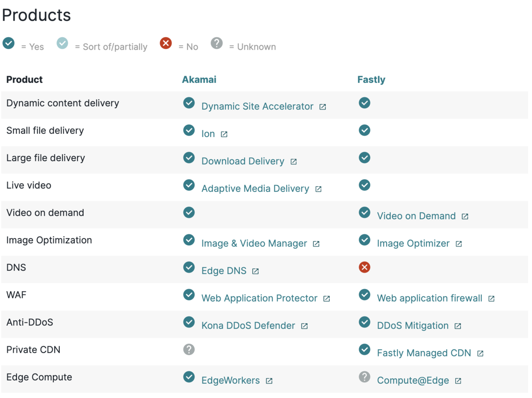532x398 pixels.
Task: Click the red X icon in DNS row
Action: point(364,267)
